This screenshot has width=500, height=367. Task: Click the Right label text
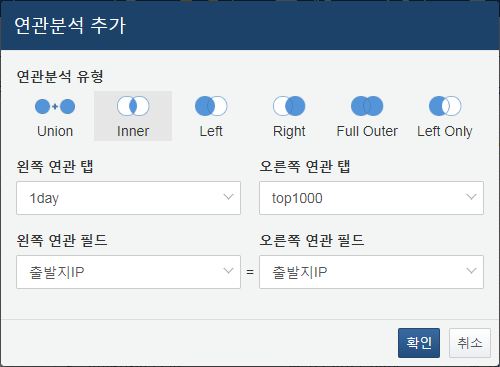pos(289,131)
